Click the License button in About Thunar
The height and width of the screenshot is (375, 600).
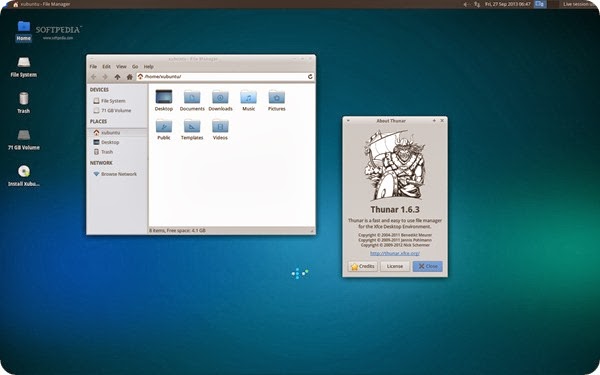point(395,266)
